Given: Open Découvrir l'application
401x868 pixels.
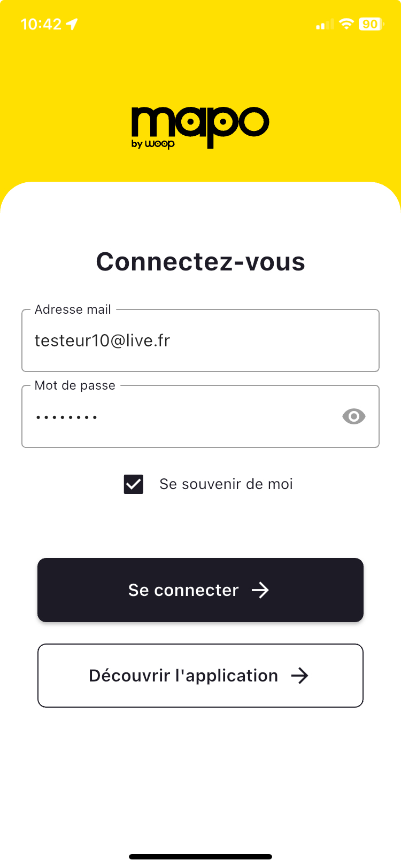Looking at the screenshot, I should (200, 676).
